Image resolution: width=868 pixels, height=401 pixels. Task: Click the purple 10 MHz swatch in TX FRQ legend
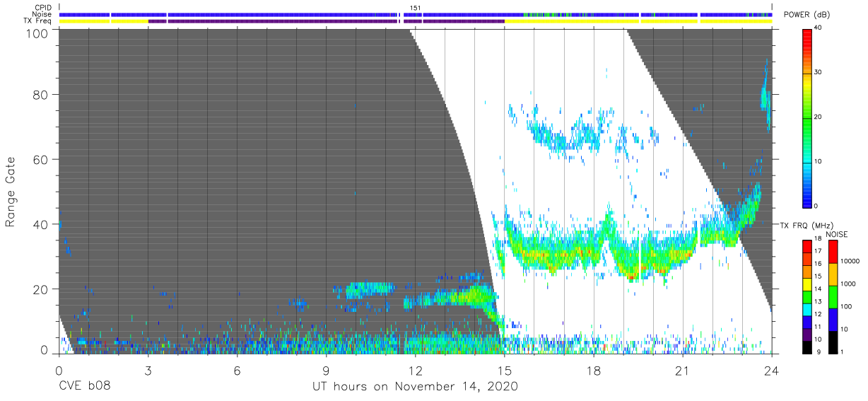(807, 333)
